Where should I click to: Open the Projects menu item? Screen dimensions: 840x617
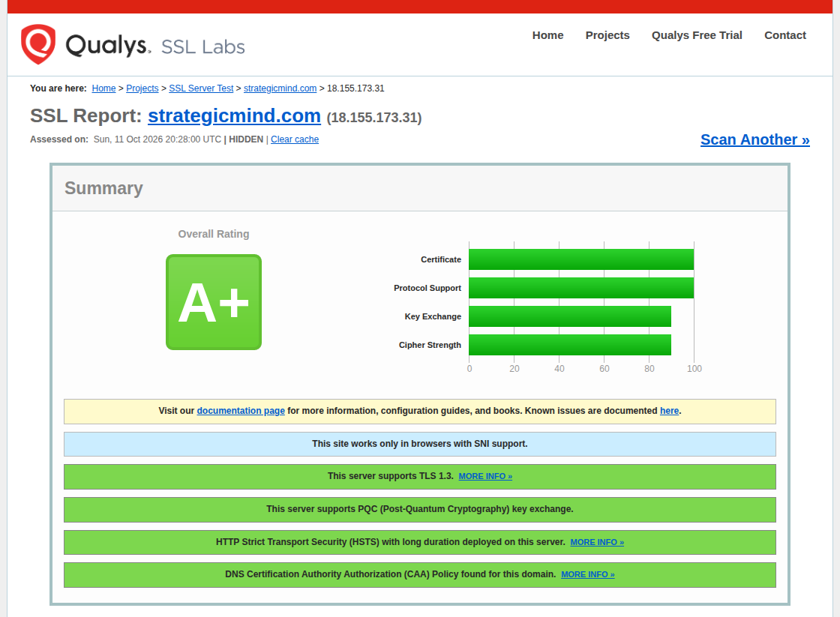[x=607, y=35]
